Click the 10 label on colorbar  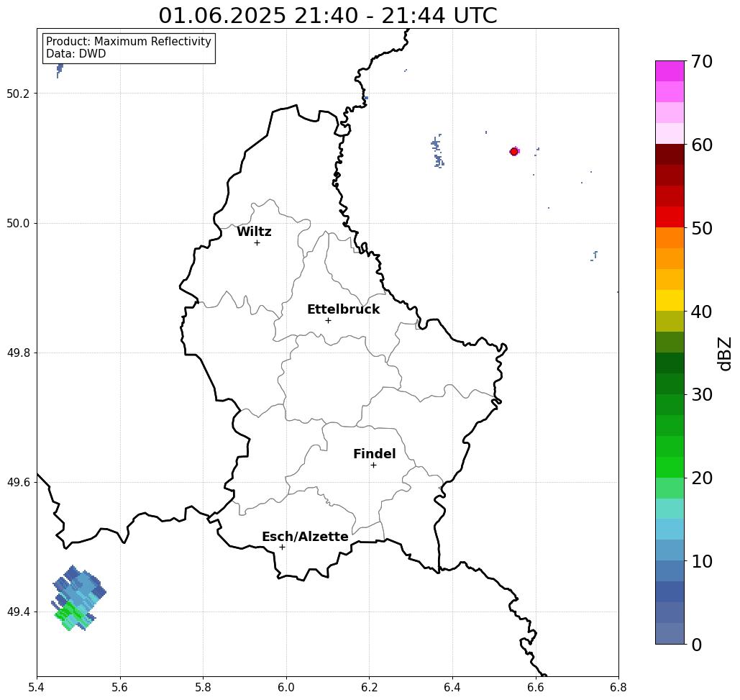(701, 561)
